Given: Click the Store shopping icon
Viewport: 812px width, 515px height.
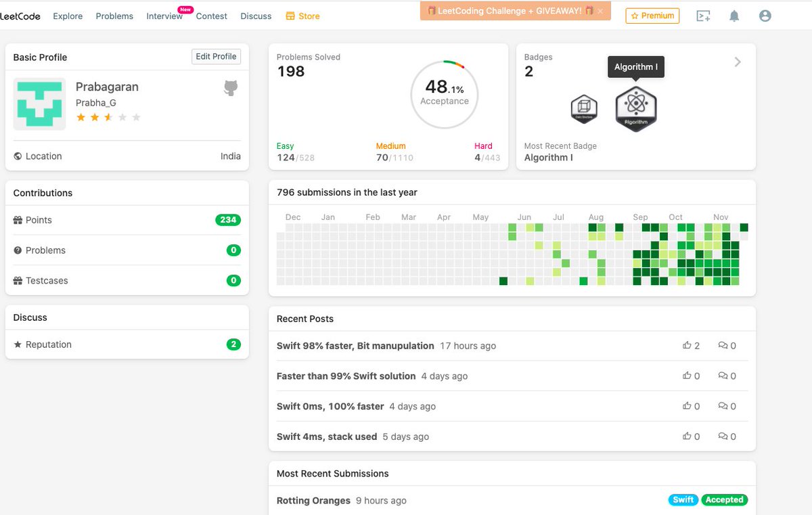Looking at the screenshot, I should click(290, 16).
